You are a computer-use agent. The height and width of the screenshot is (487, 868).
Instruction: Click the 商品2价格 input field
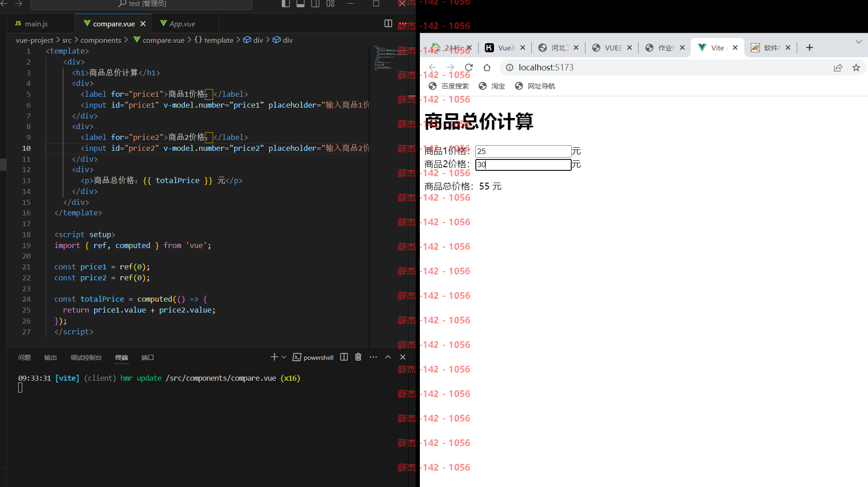[x=523, y=164]
